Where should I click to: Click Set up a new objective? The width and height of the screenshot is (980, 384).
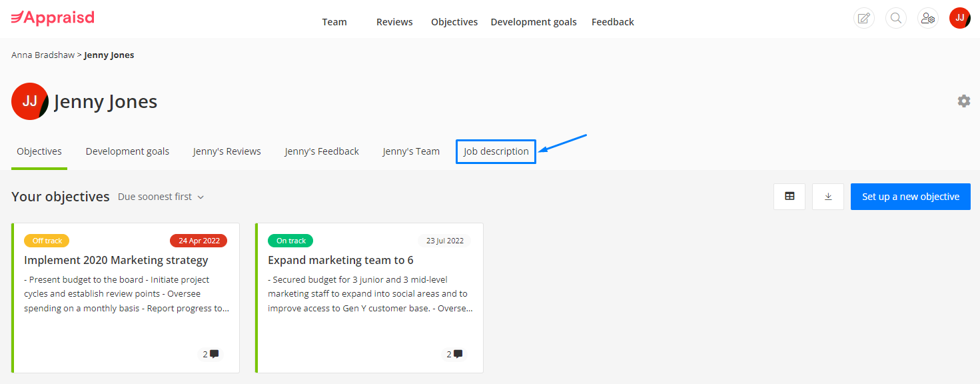(x=911, y=197)
